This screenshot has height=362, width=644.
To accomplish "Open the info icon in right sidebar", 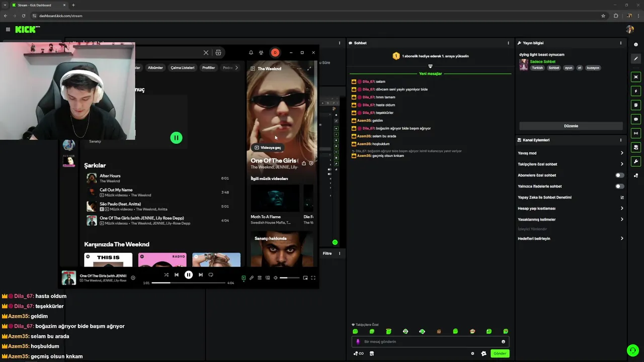I will coord(636,45).
